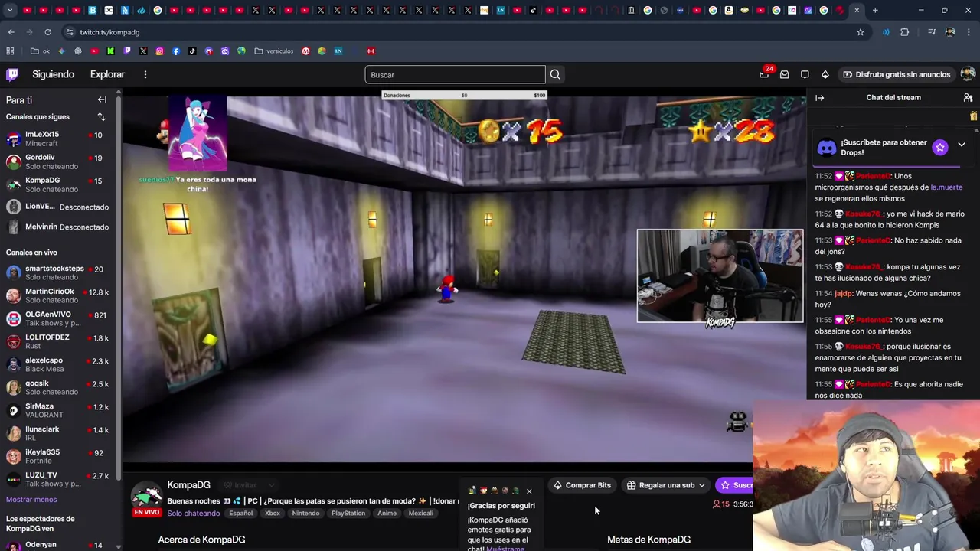Collapse the chat panel arrow
This screenshot has height=551, width=980.
click(819, 98)
